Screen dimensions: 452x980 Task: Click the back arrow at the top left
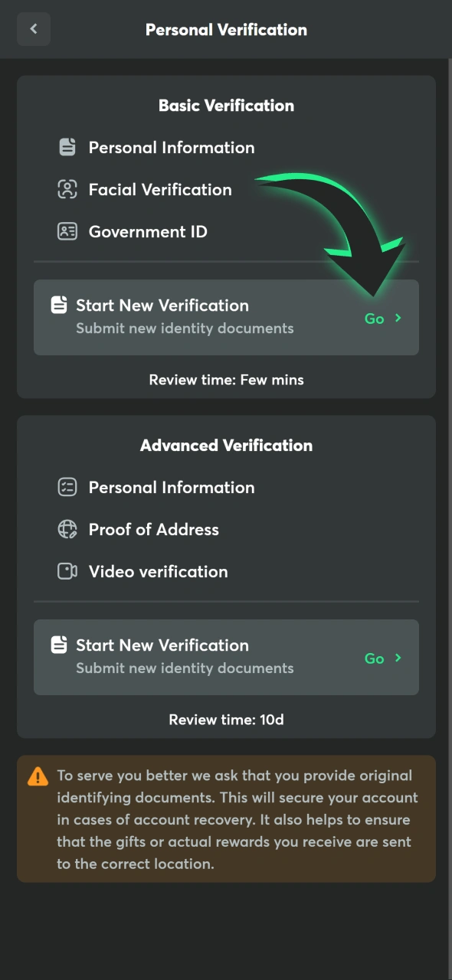tap(34, 29)
